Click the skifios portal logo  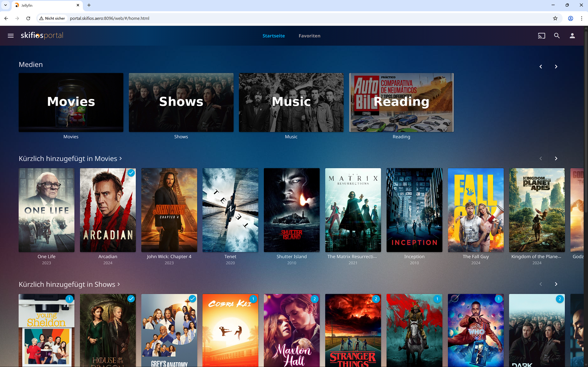click(x=42, y=35)
